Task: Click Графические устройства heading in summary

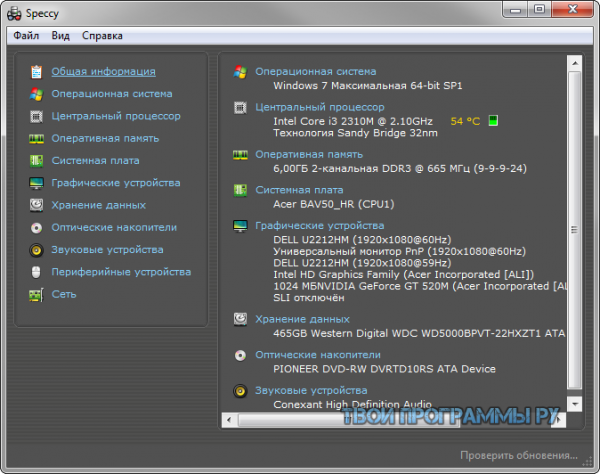Action: (x=320, y=226)
